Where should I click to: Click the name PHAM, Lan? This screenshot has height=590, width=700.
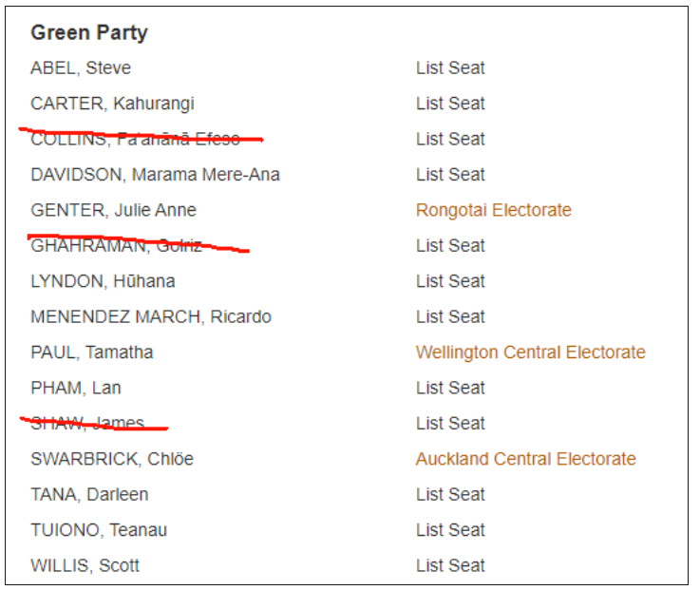[x=75, y=388]
